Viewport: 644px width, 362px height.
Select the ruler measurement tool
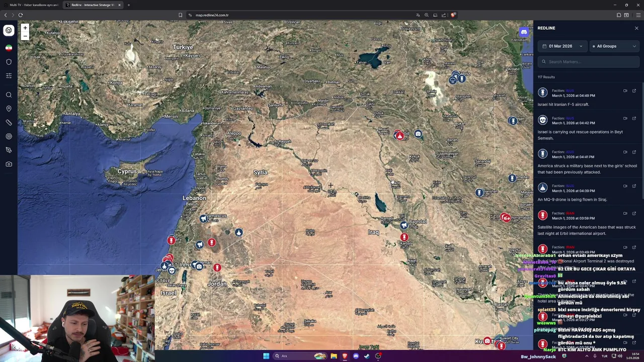(9, 123)
